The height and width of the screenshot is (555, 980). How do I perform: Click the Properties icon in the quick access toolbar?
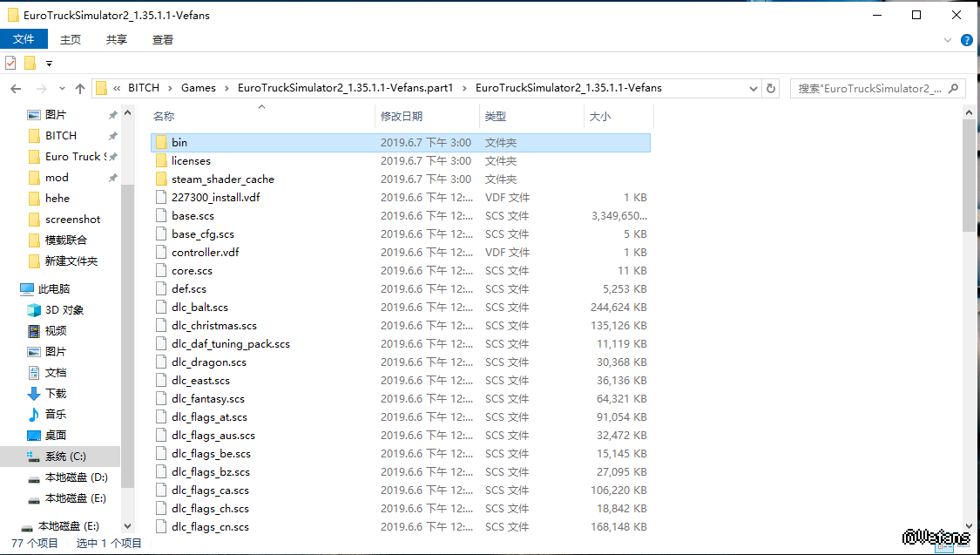tap(10, 63)
